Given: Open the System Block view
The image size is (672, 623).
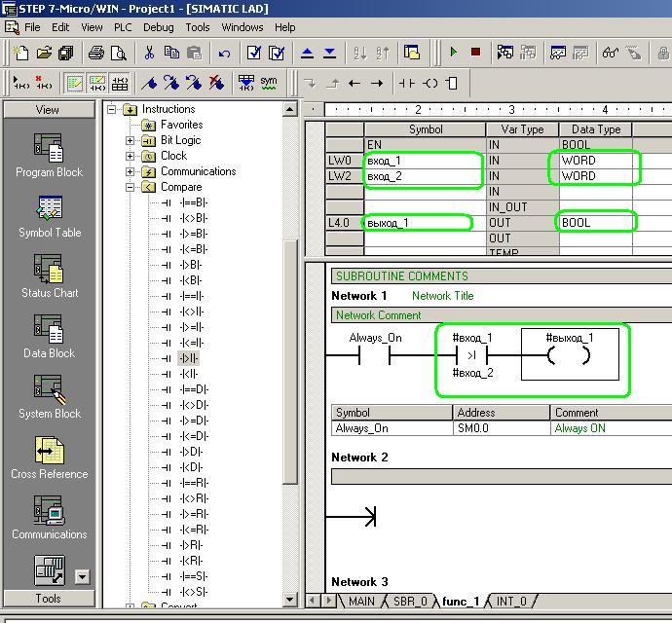Looking at the screenshot, I should (x=50, y=397).
